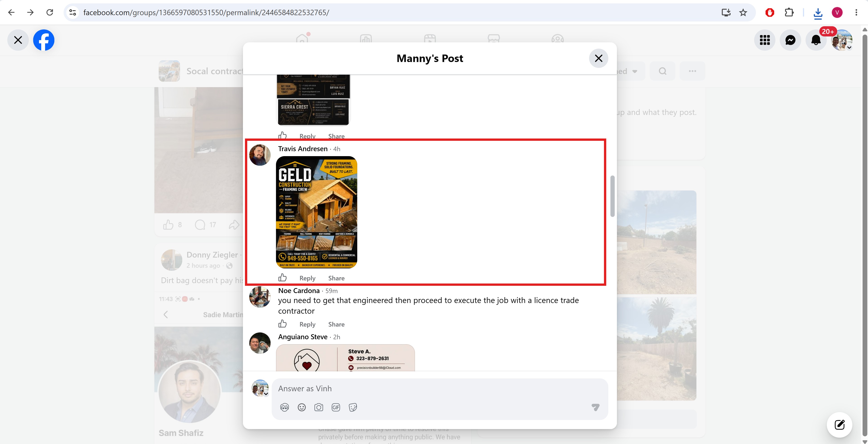Open Sam Shafiz's profile picture in background
The height and width of the screenshot is (444, 868).
point(189,391)
